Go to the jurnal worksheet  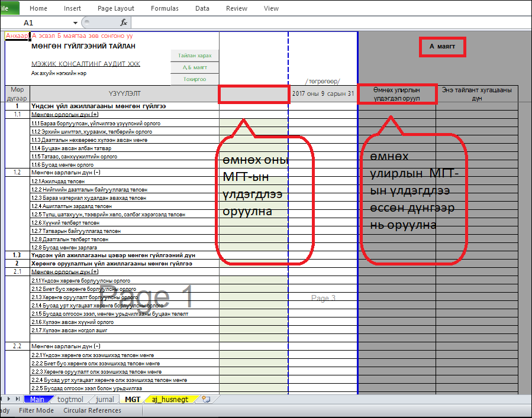pos(105,399)
